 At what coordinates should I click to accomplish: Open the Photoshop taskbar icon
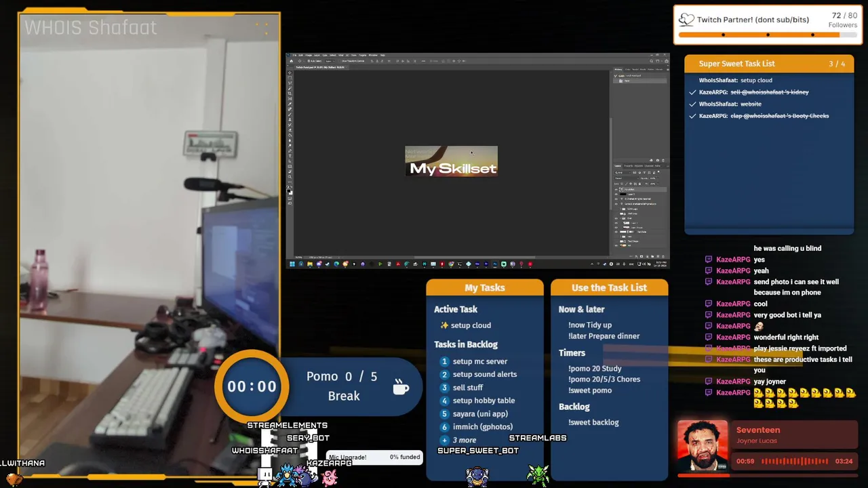coord(495,264)
